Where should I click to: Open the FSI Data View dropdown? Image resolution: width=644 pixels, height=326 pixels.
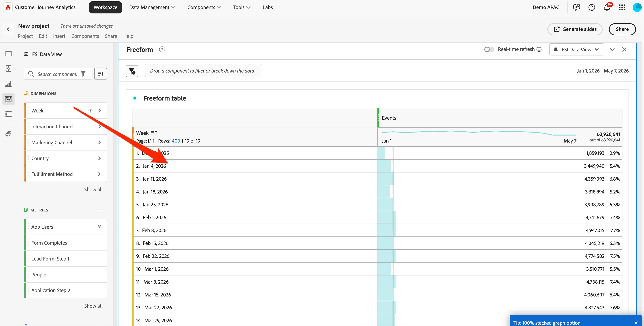[x=576, y=50]
